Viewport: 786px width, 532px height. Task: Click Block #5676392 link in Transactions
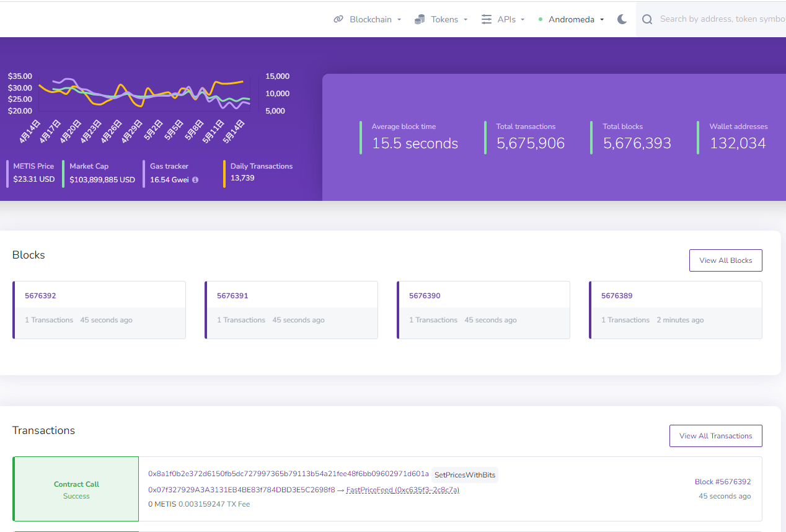pos(722,482)
